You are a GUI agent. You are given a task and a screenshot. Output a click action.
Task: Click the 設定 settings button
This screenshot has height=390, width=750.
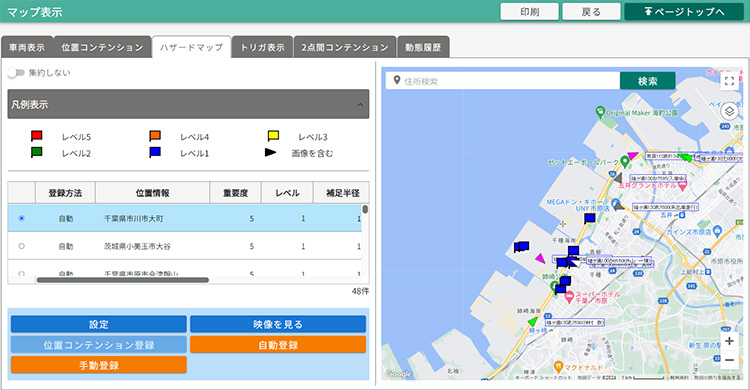(99, 324)
